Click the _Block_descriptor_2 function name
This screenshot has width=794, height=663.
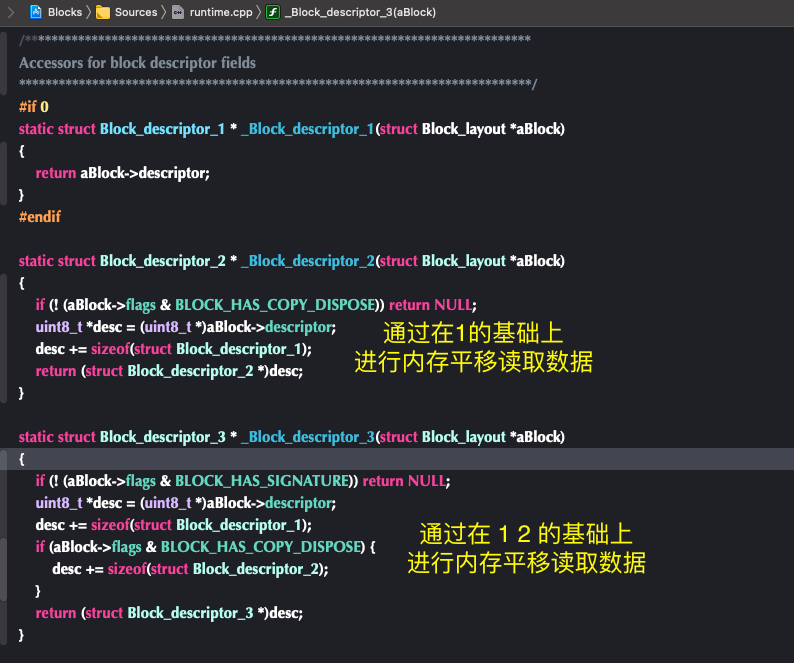308,261
